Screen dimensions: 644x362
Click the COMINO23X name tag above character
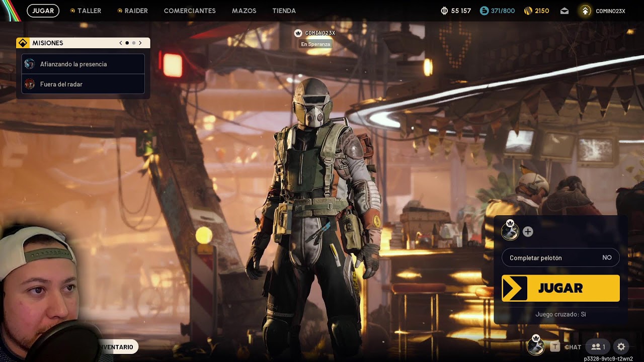(x=320, y=33)
